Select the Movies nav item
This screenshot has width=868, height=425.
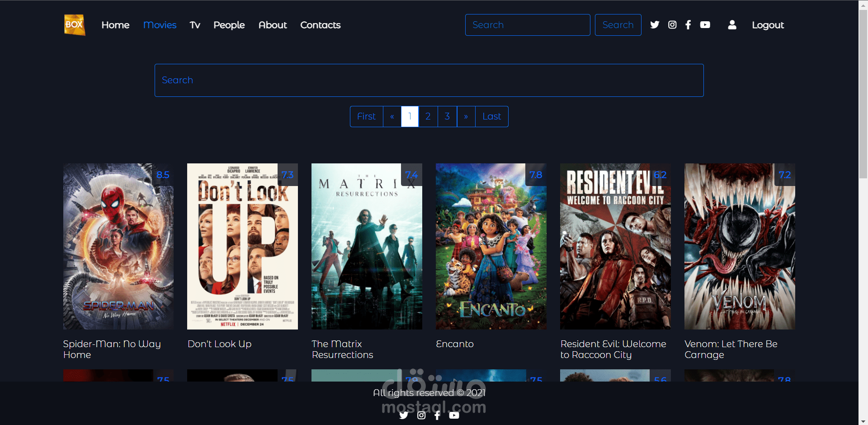point(160,25)
